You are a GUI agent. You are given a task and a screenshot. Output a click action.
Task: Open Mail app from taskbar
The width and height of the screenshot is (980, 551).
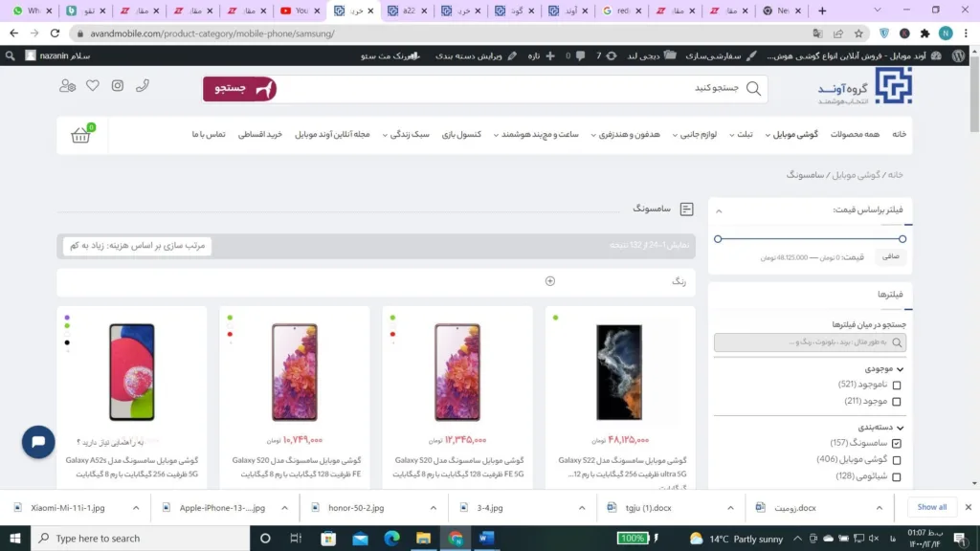click(360, 538)
